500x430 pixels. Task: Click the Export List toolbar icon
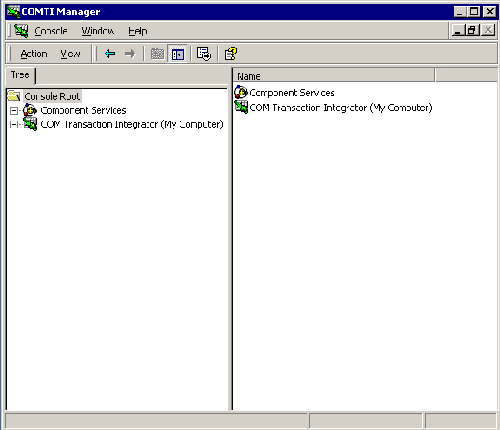[x=204, y=54]
